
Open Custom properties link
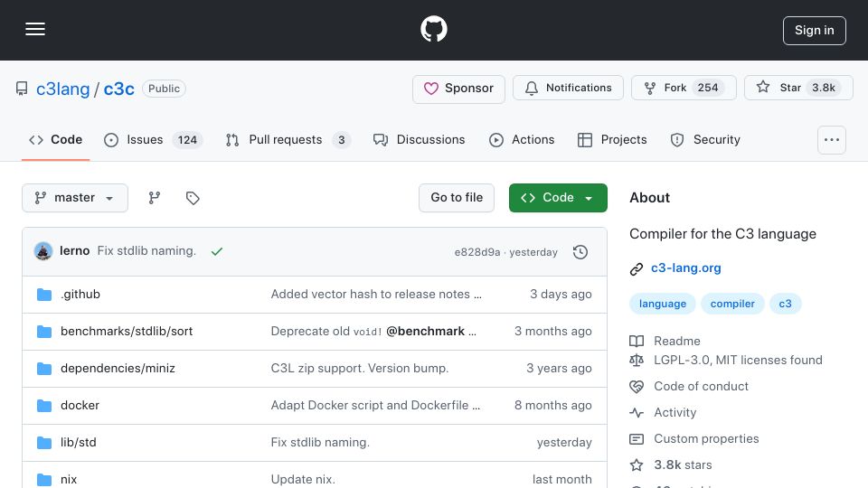(x=706, y=439)
